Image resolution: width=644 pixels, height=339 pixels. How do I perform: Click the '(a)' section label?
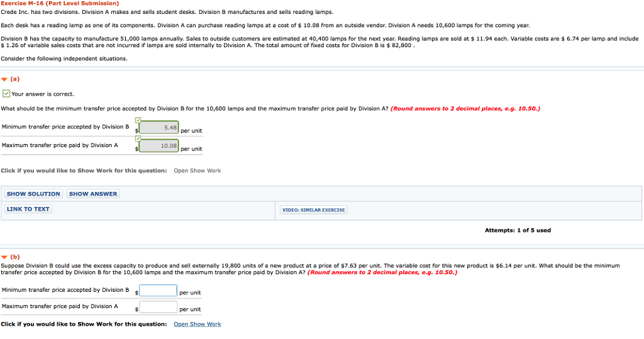15,79
